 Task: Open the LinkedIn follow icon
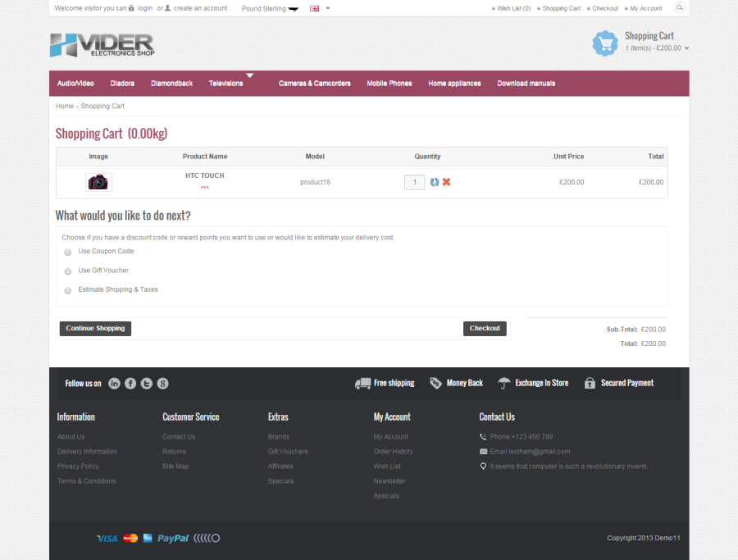[x=114, y=384]
